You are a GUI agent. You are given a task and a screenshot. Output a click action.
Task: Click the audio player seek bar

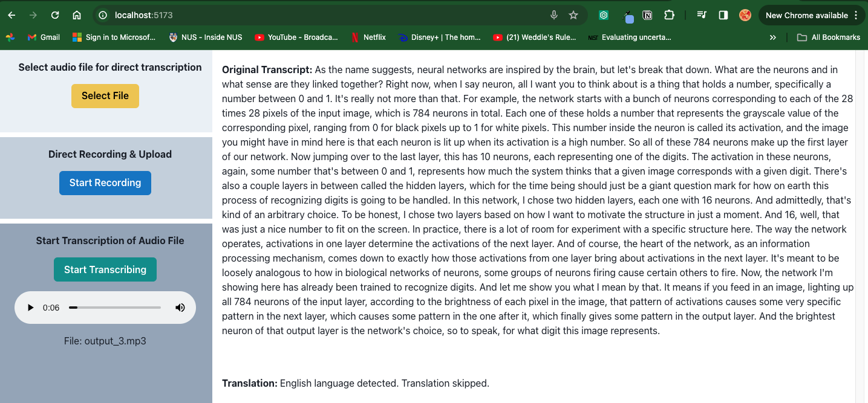click(115, 308)
